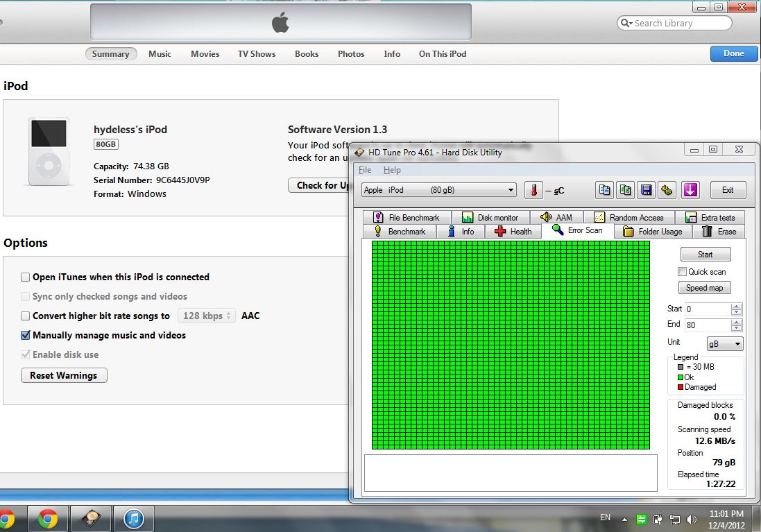The width and height of the screenshot is (761, 532).
Task: Select HD Tune taskbar icon
Action: point(91,519)
